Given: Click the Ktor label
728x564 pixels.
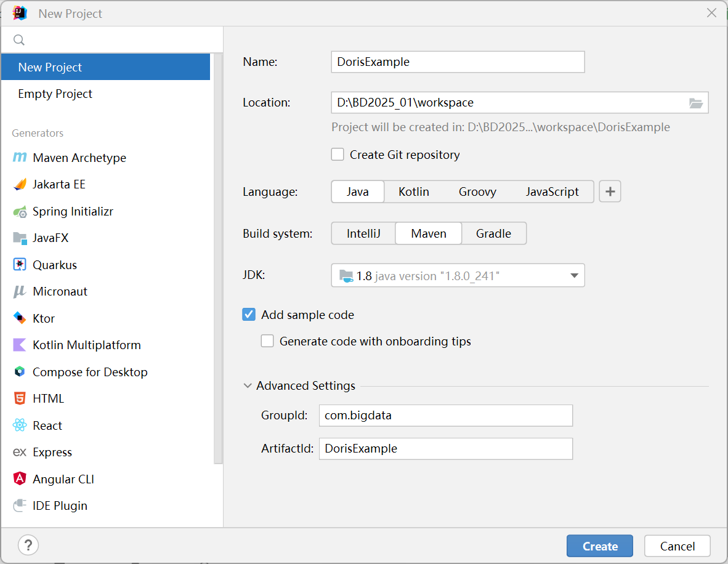Looking at the screenshot, I should [44, 318].
